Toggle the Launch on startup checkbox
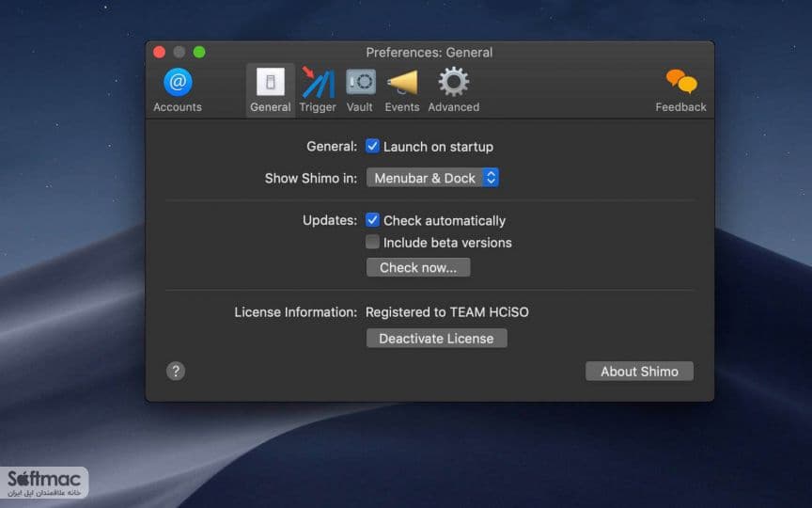This screenshot has height=508, width=812. click(372, 146)
